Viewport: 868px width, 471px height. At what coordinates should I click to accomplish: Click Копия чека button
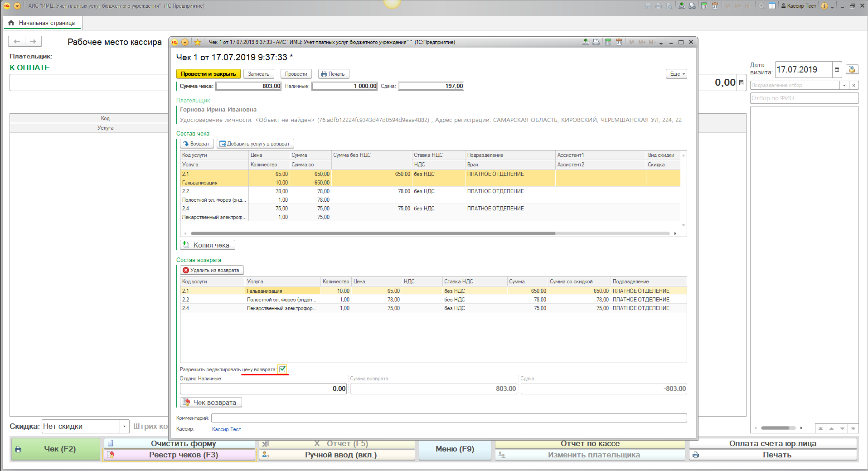point(207,245)
